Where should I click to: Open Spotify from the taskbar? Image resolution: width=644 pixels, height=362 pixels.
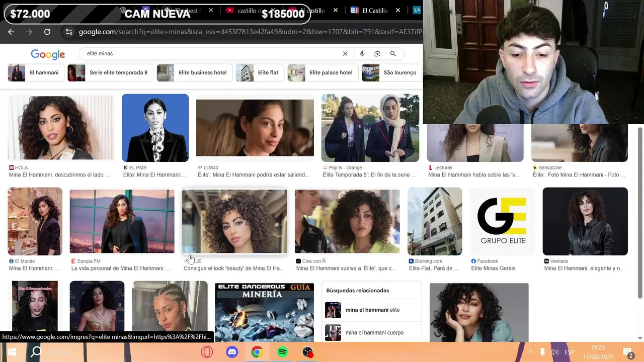tap(282, 352)
